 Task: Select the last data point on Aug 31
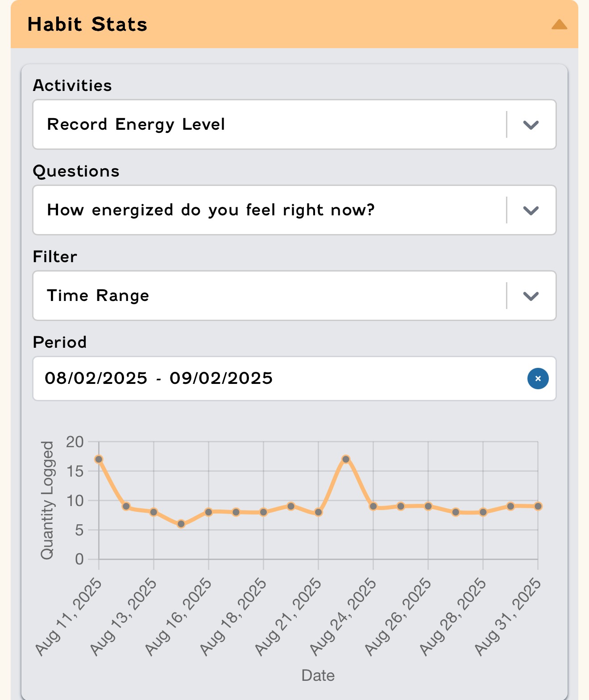tap(539, 506)
